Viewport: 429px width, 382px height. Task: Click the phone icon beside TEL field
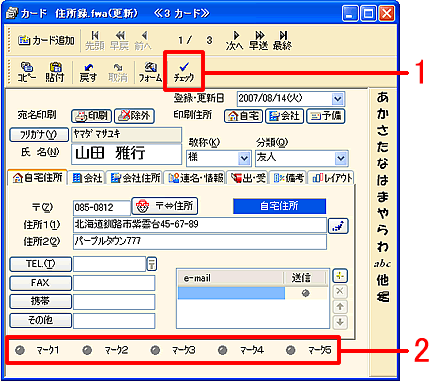152,264
